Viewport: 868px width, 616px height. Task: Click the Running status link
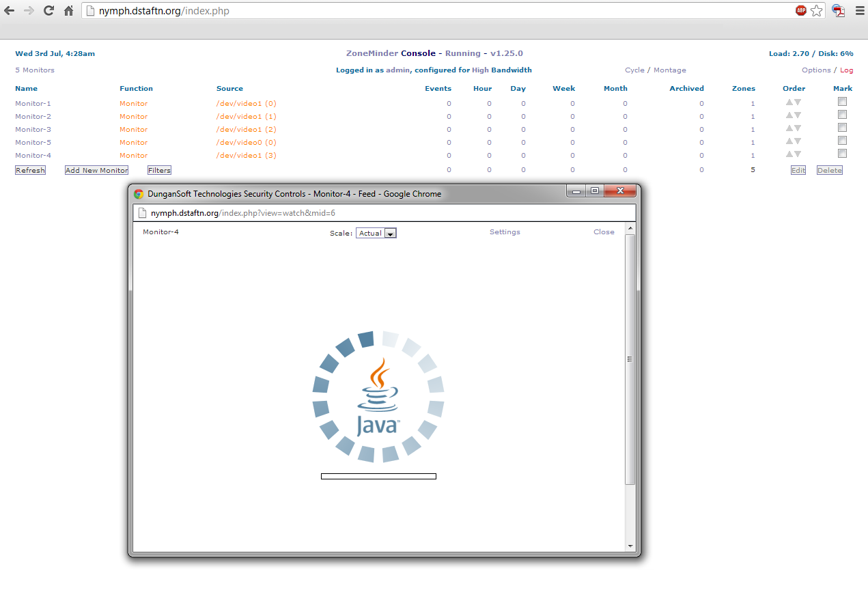point(463,53)
